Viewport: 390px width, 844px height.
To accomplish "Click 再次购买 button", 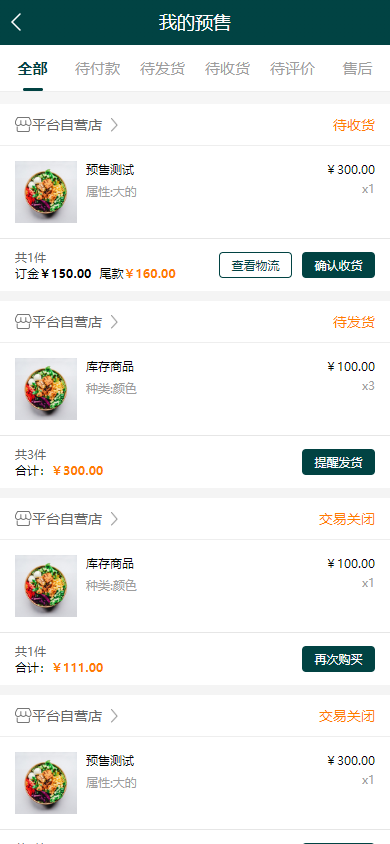I will tap(338, 659).
